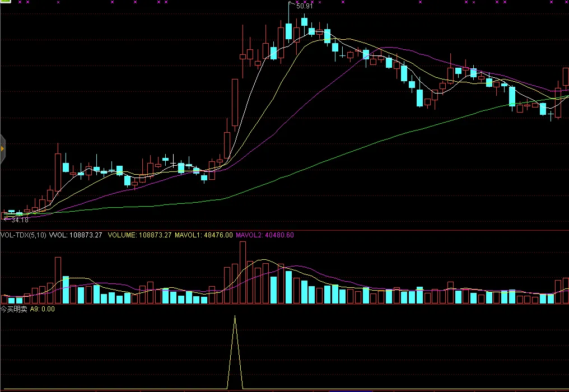The width and height of the screenshot is (569, 392).
Task: Select the MAVOL1: 48476.00 label
Action: (x=204, y=235)
